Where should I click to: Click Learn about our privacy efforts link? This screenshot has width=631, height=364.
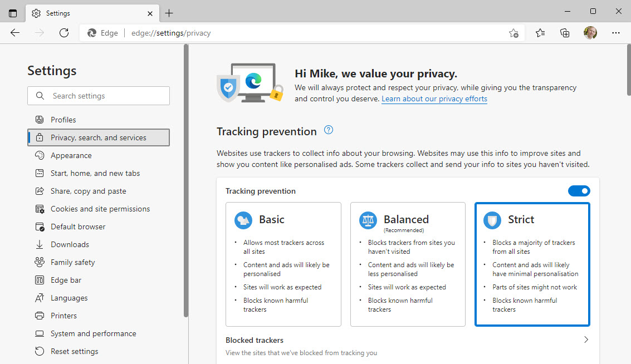(434, 99)
